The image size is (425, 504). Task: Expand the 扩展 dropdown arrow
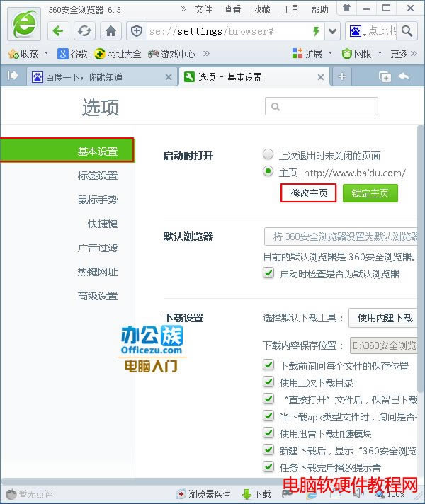pos(330,52)
